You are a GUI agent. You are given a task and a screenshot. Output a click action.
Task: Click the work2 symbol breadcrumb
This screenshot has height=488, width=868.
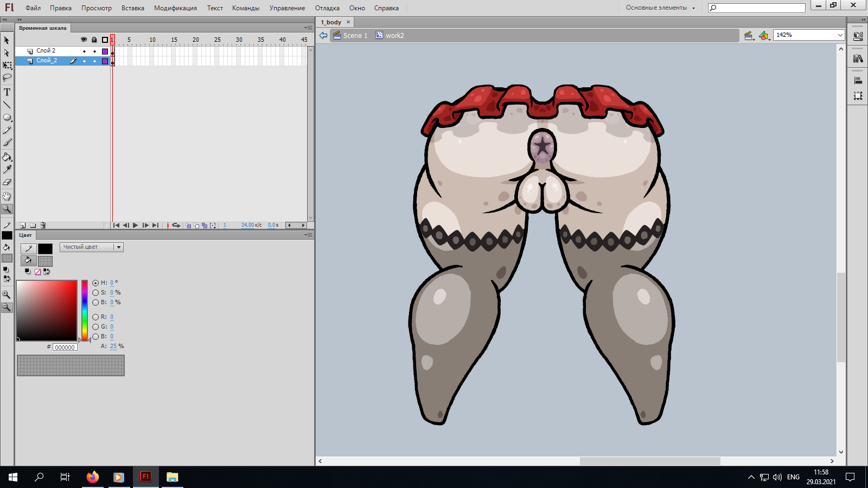390,36
